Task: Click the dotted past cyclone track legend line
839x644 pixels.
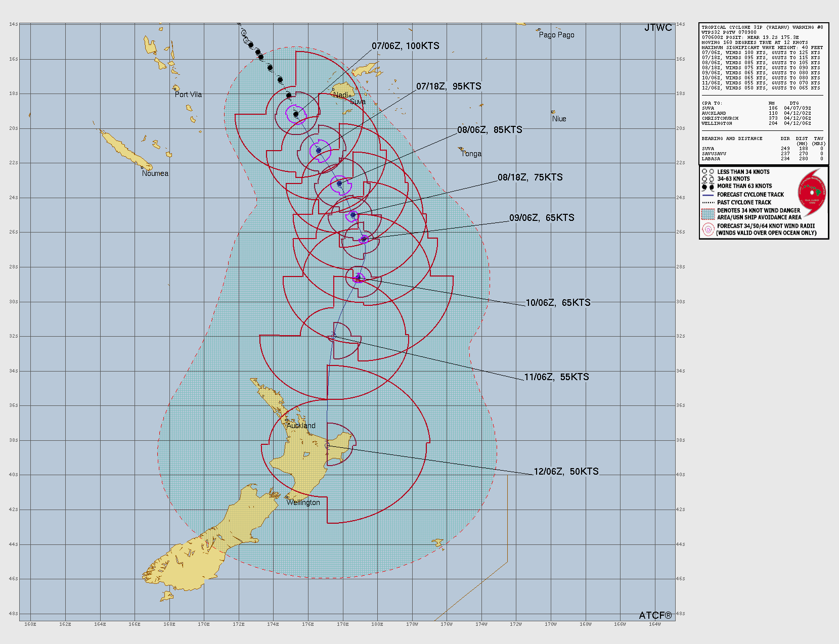Action: (x=708, y=202)
